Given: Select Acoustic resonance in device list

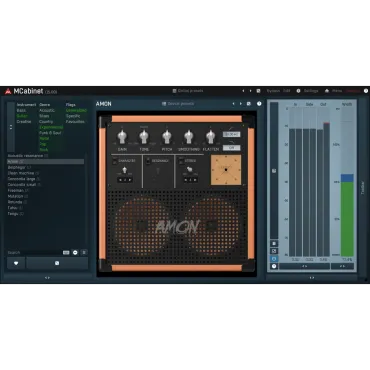Looking at the screenshot, I should 46,156.
